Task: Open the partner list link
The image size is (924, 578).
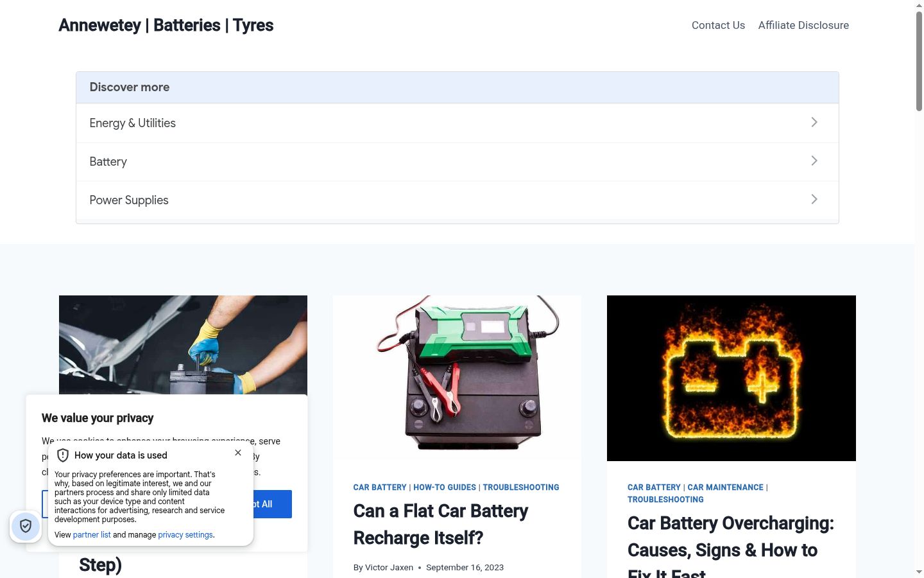Action: click(92, 534)
